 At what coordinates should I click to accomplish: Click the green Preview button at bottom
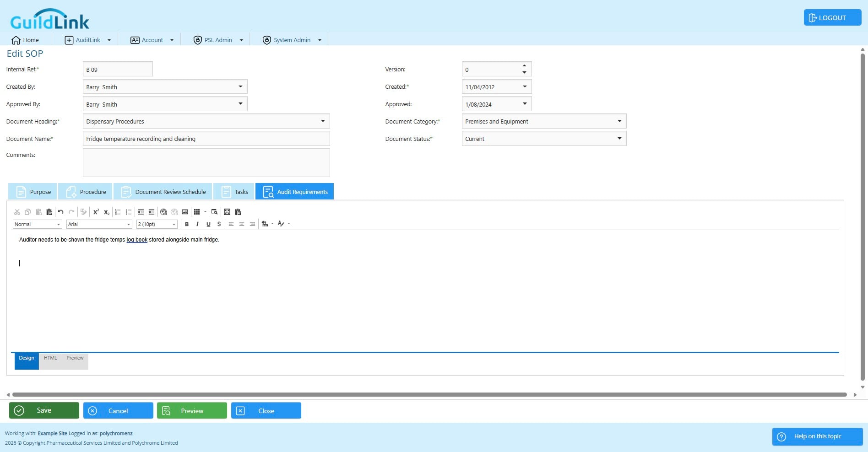[192, 410]
